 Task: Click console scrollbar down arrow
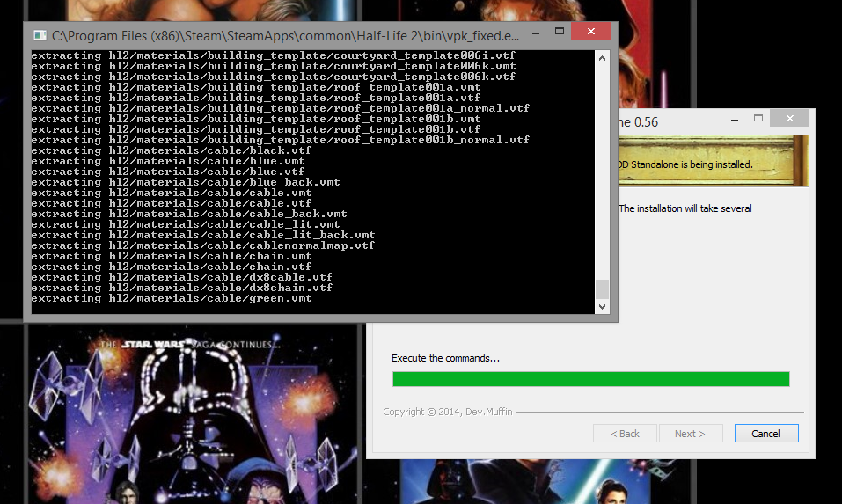(x=602, y=306)
